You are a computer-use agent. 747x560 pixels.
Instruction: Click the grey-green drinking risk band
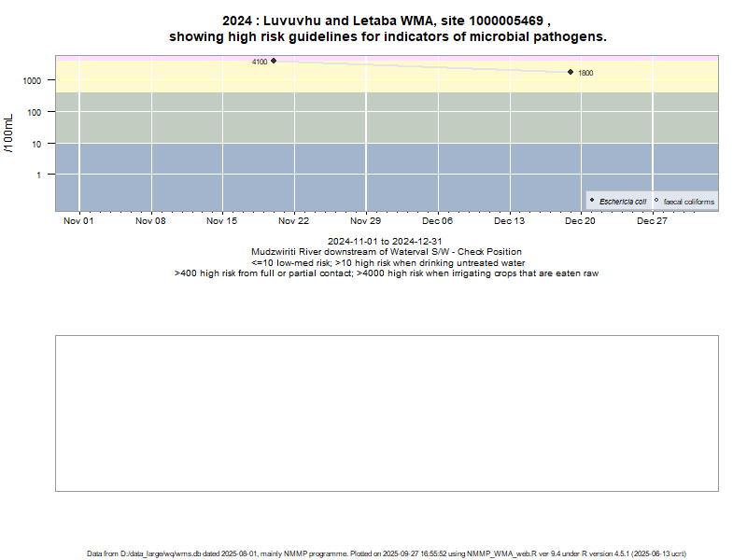click(373, 117)
